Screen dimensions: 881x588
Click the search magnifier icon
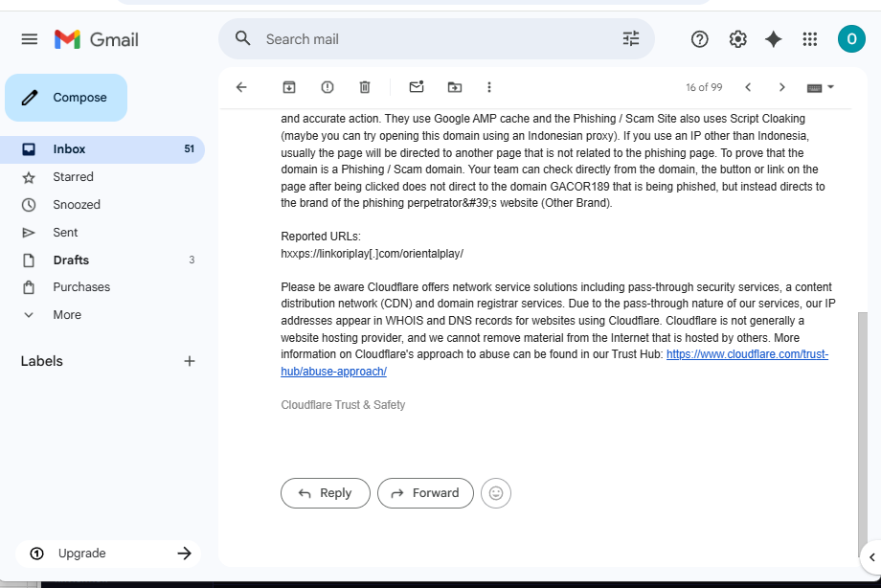pos(242,39)
